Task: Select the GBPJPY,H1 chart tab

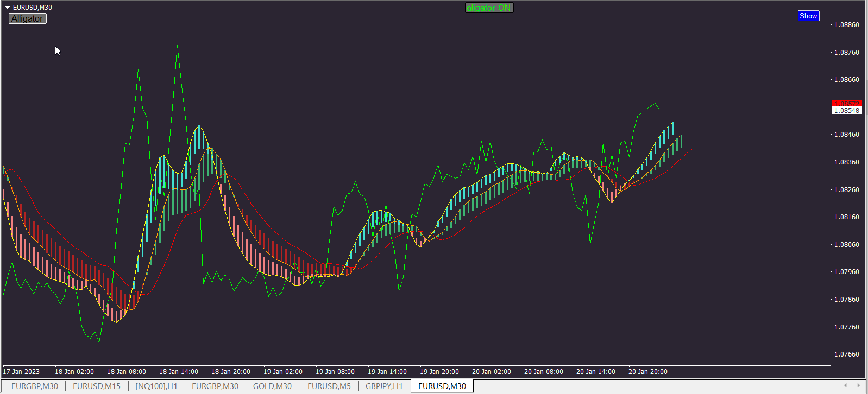Action: tap(384, 386)
